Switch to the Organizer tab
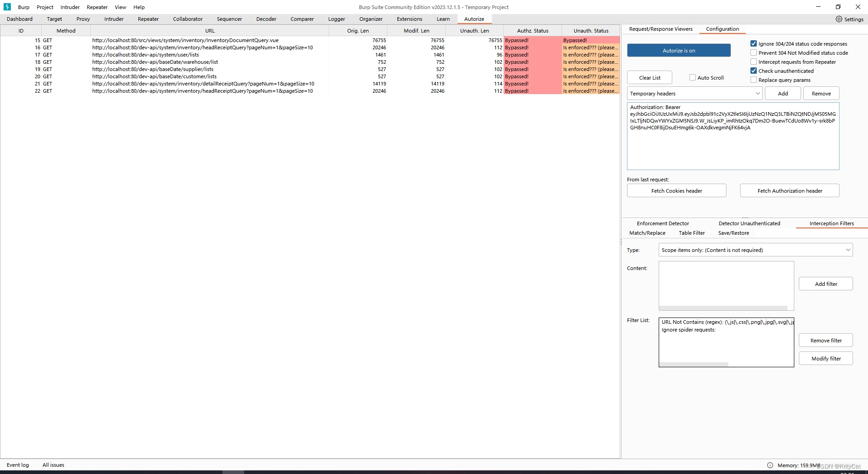 coord(371,19)
